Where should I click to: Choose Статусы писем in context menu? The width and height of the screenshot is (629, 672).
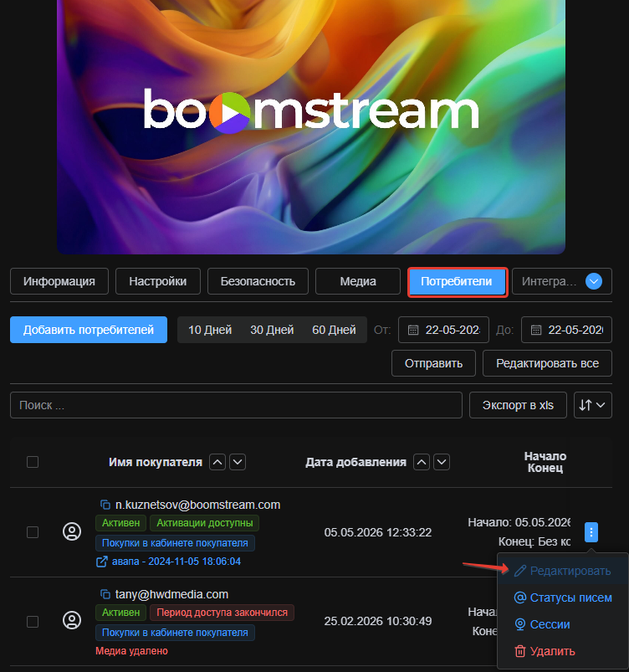(563, 598)
